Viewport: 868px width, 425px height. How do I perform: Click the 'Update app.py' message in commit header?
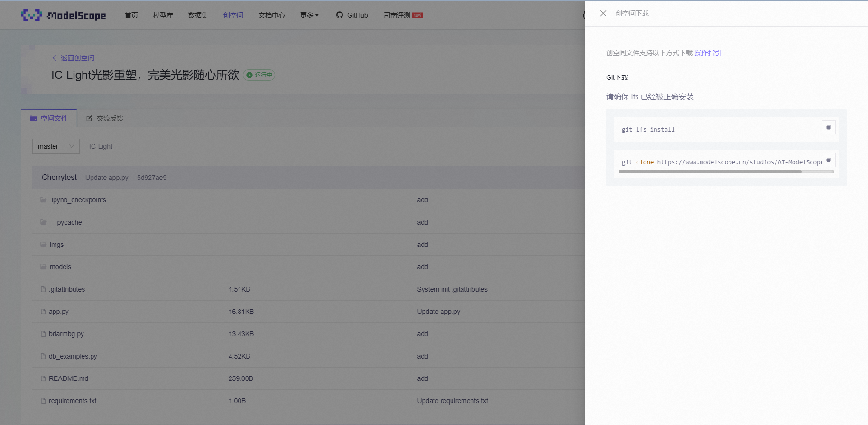[x=107, y=178]
